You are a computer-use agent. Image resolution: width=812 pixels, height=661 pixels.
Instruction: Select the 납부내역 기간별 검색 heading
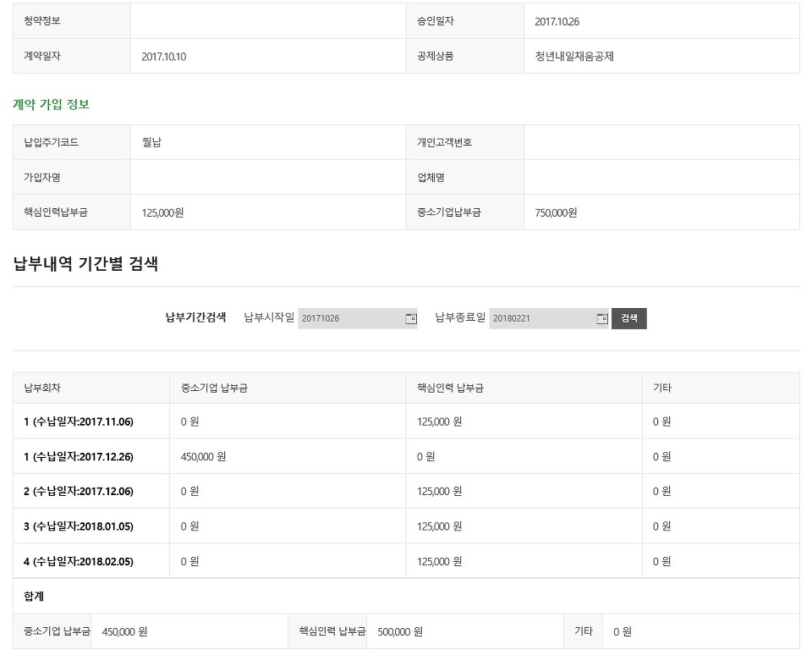coord(85,264)
